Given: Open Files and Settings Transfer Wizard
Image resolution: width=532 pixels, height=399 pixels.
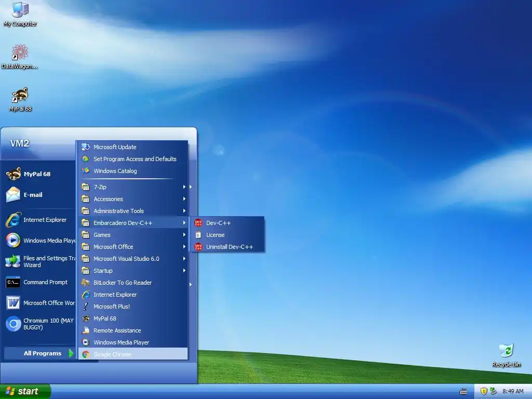Looking at the screenshot, I should (x=41, y=262).
